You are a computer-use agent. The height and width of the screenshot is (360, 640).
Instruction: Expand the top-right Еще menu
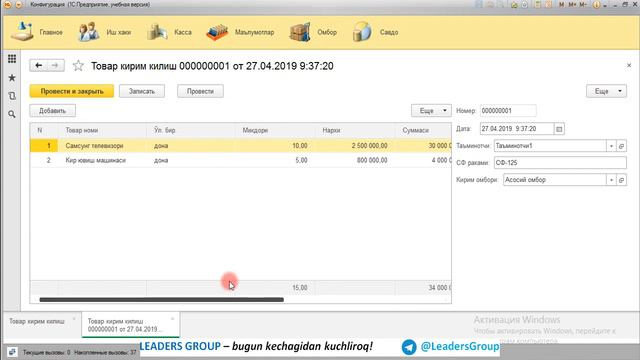point(606,91)
